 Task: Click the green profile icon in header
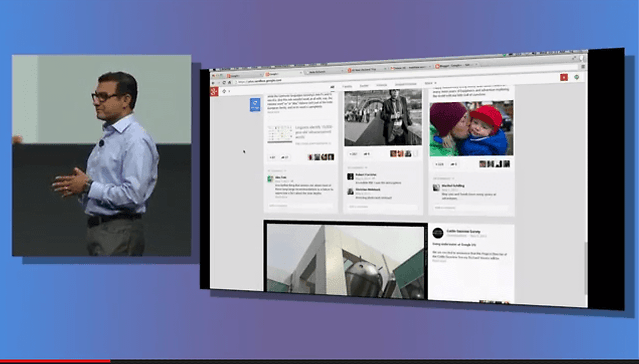(577, 77)
